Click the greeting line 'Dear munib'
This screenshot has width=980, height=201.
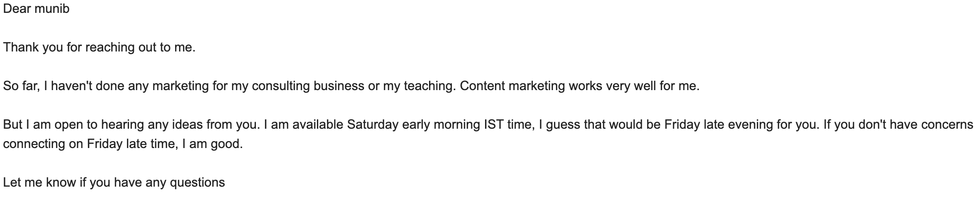coord(36,9)
